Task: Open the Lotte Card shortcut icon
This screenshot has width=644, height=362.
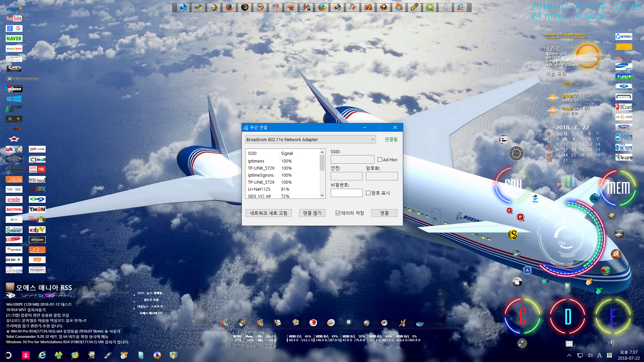Action: coord(624,58)
